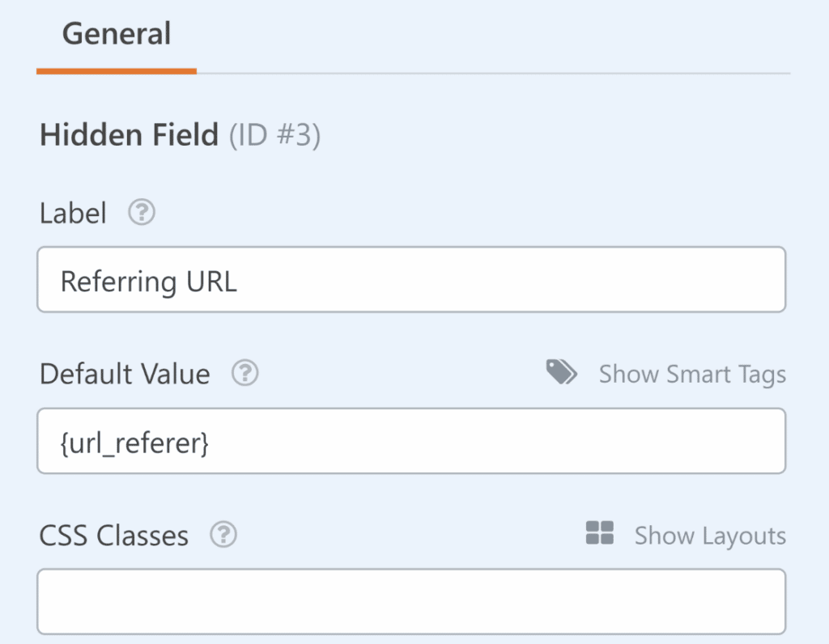Select the {url_referer} default value field
The image size is (829, 644).
[x=411, y=441]
